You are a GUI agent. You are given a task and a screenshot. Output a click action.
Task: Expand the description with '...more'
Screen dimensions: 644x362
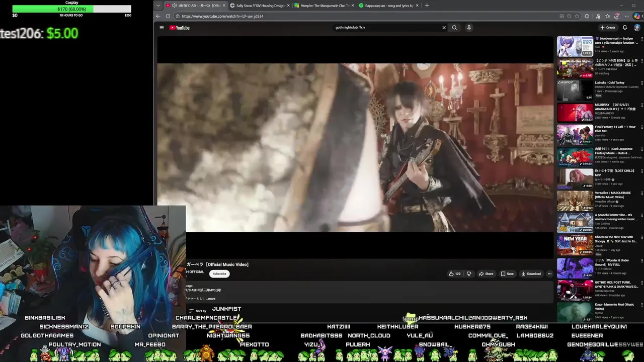[210, 299]
